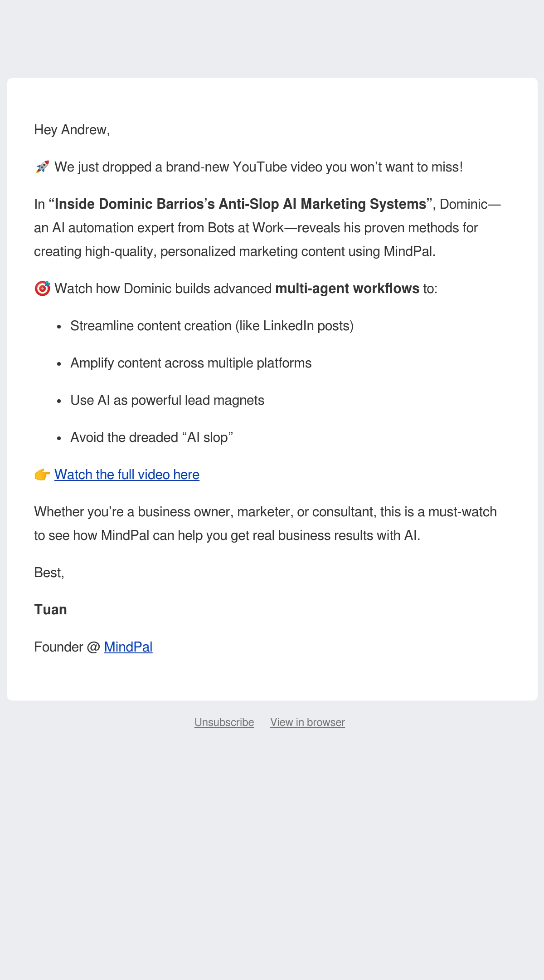Open "View in browser" in the footer

307,722
